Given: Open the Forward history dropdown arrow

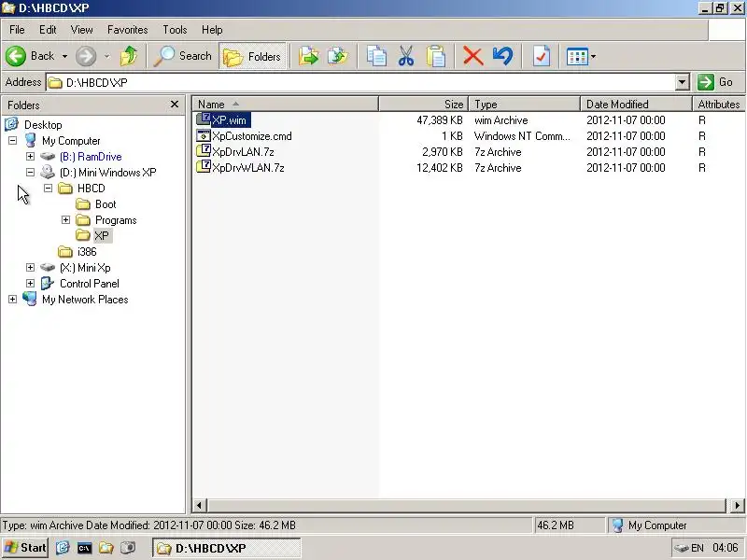Looking at the screenshot, I should (x=106, y=56).
